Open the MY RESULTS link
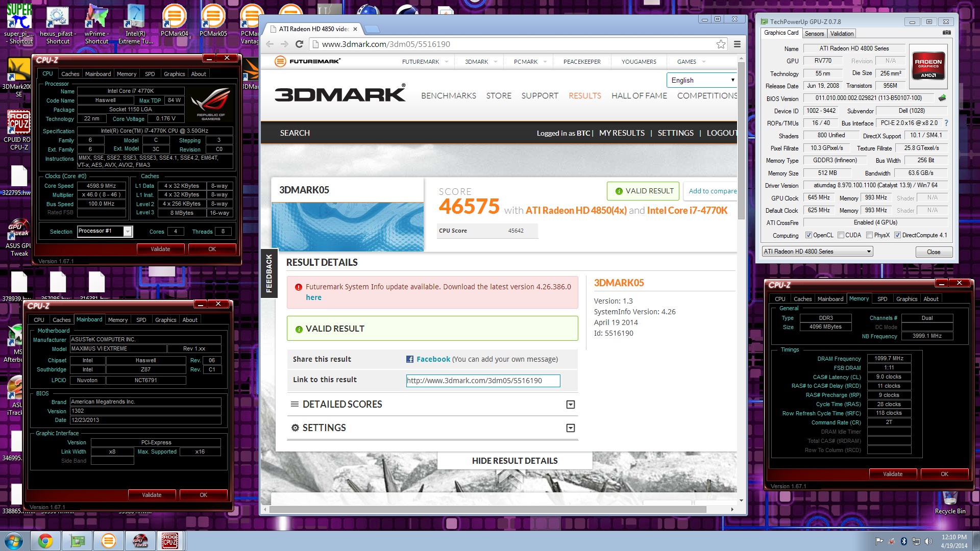The height and width of the screenshot is (551, 980). [622, 133]
